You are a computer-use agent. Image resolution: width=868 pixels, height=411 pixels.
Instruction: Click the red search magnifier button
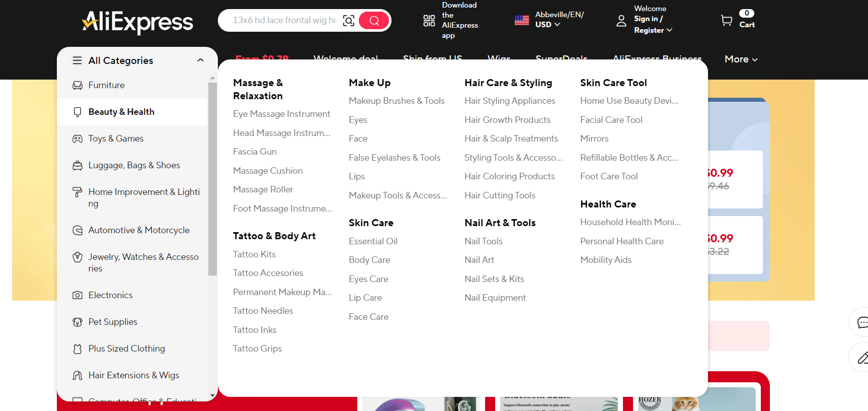[374, 21]
